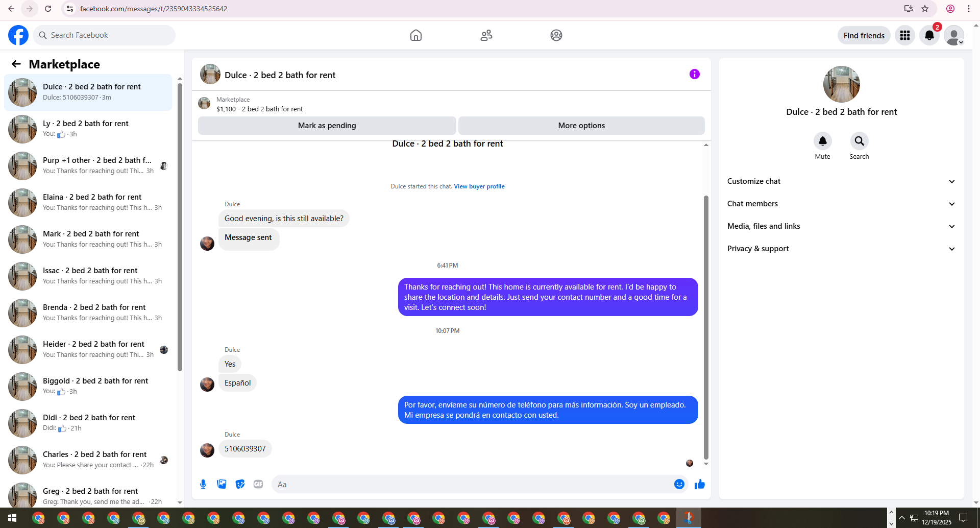Viewport: 980px width, 528px height.
Task: Mute this conversation with the bell icon
Action: point(822,141)
